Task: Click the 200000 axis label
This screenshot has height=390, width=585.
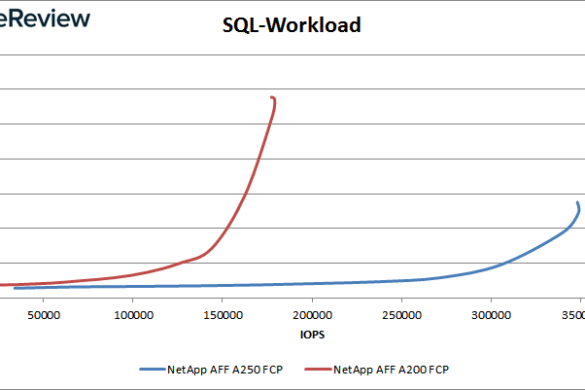Action: tap(312, 315)
